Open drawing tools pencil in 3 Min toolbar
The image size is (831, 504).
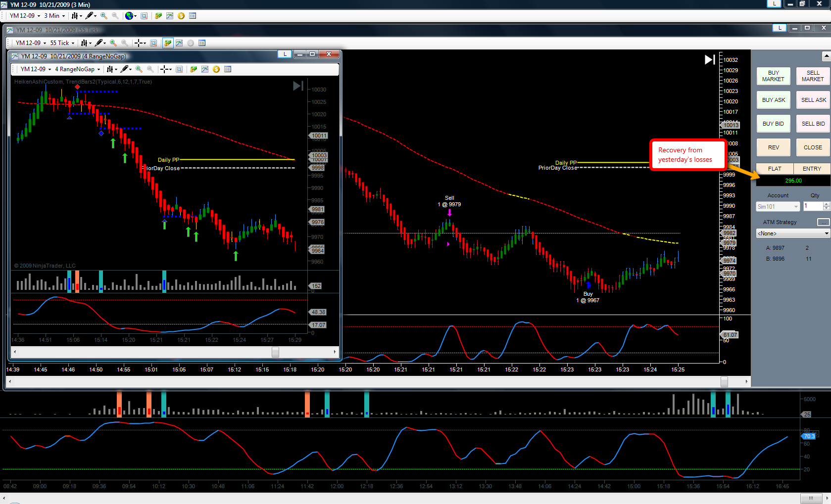(91, 16)
